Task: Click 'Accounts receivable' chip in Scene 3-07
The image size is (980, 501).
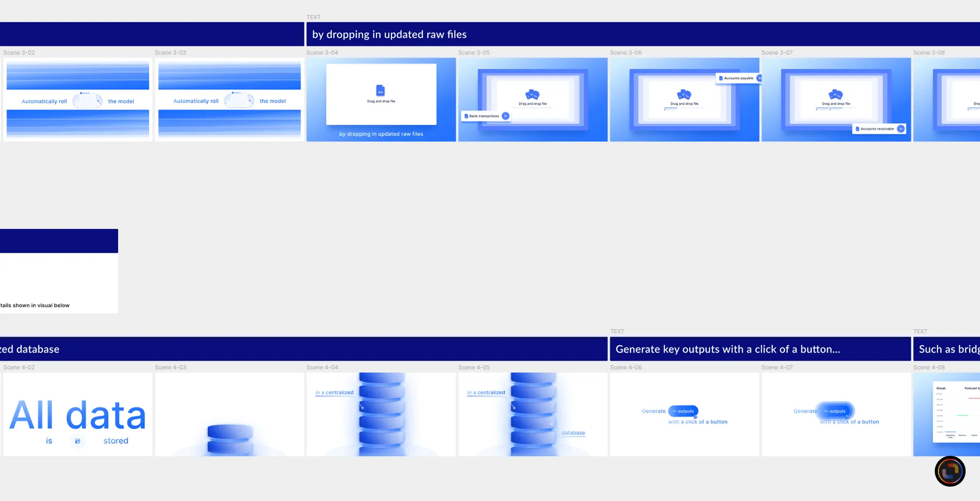Action: (879, 129)
